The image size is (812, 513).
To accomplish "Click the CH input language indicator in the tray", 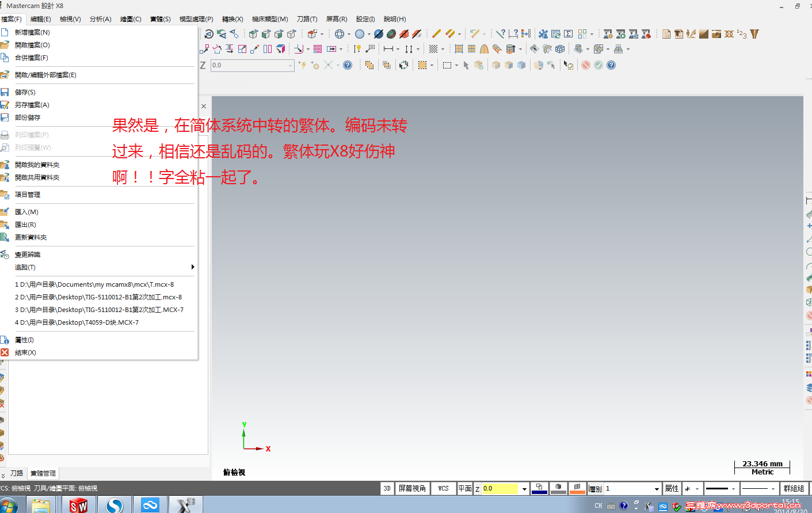I will pos(598,506).
